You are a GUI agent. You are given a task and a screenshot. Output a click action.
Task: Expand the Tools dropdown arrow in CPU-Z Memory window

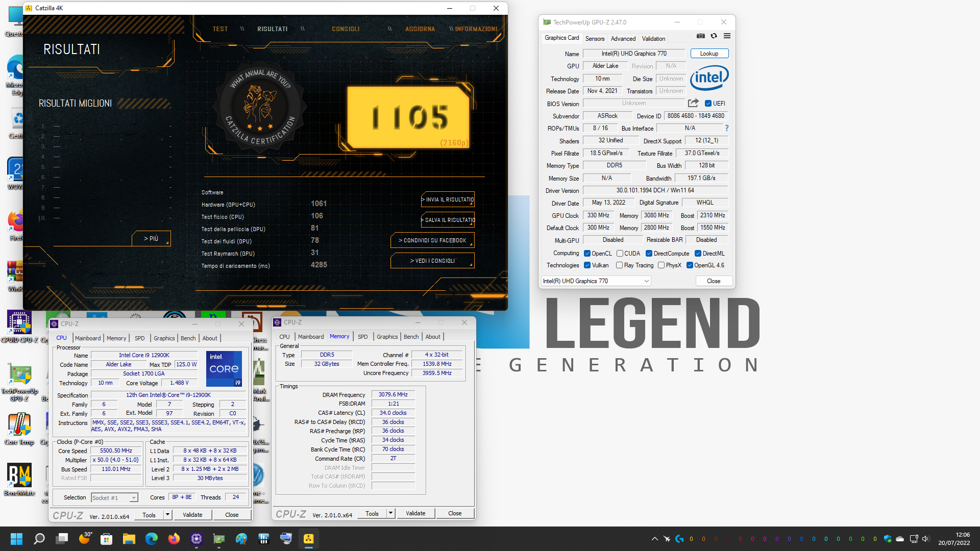390,513
